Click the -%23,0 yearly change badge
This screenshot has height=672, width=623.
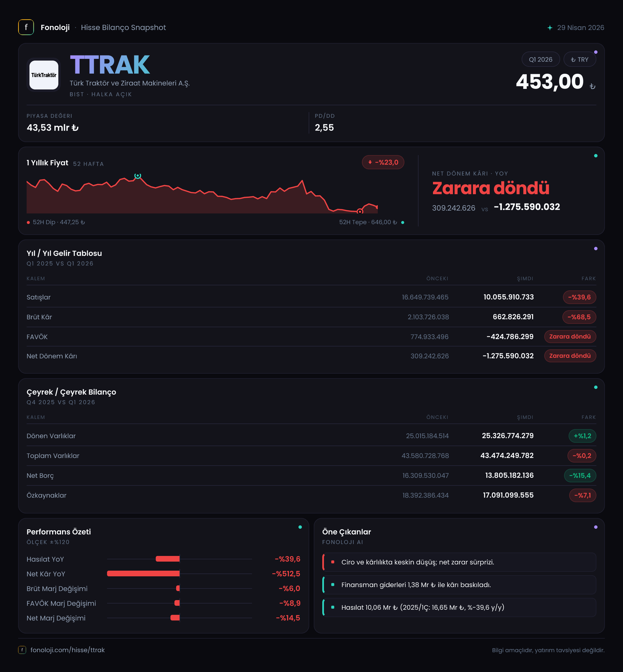(x=383, y=162)
